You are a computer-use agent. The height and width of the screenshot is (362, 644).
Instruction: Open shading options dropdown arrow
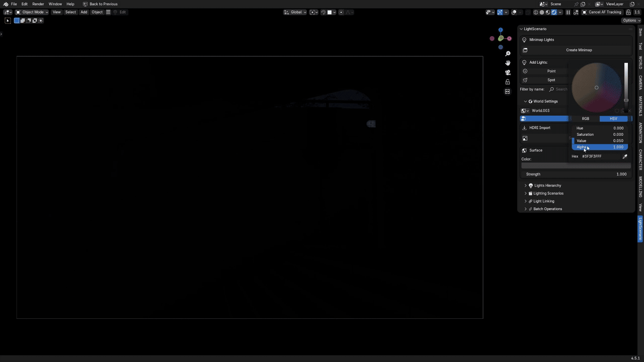pyautogui.click(x=560, y=12)
